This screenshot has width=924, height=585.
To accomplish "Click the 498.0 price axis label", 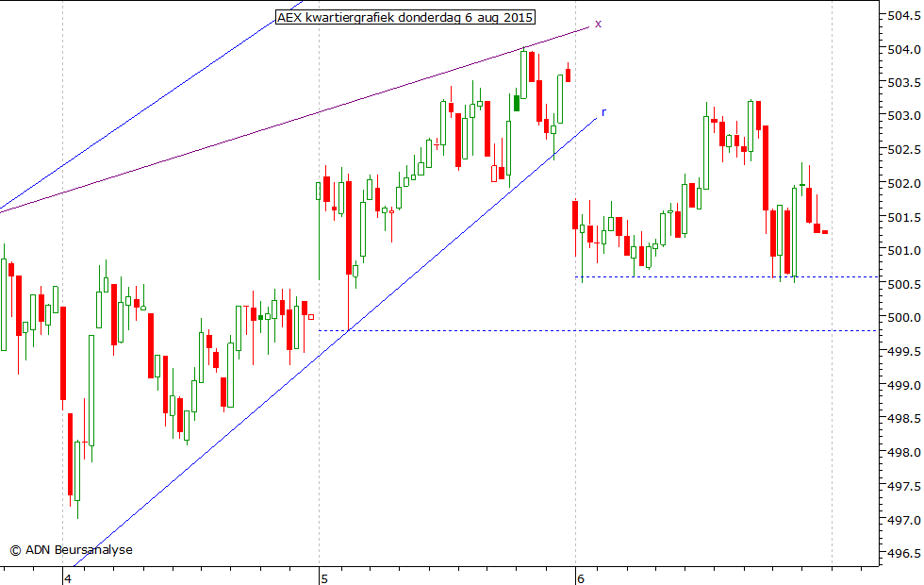I will [903, 452].
